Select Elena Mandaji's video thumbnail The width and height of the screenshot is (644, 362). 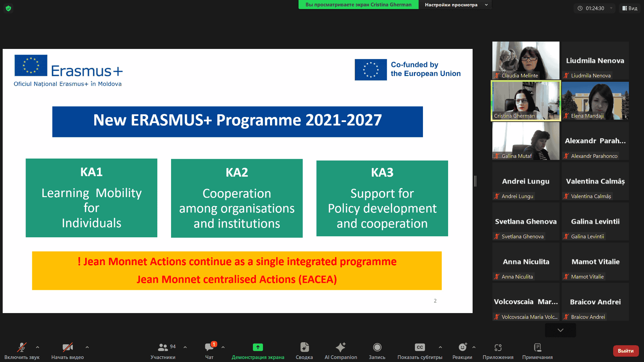click(x=595, y=101)
